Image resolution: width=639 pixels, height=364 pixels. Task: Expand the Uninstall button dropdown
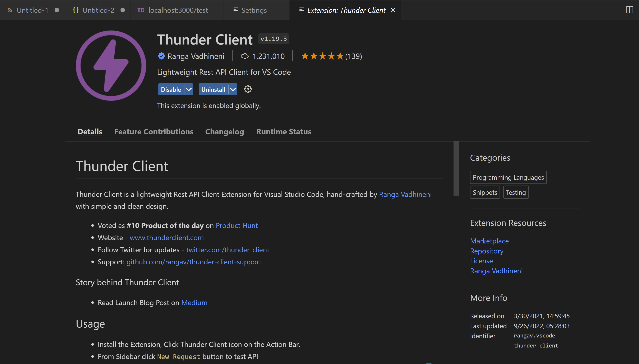point(233,89)
